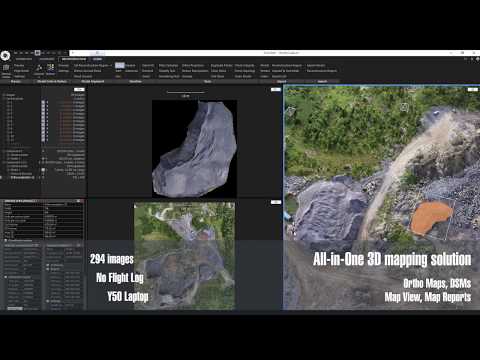Select the highlighted Reconstruction row in the scene tree
480x360 pixels.
point(43,178)
